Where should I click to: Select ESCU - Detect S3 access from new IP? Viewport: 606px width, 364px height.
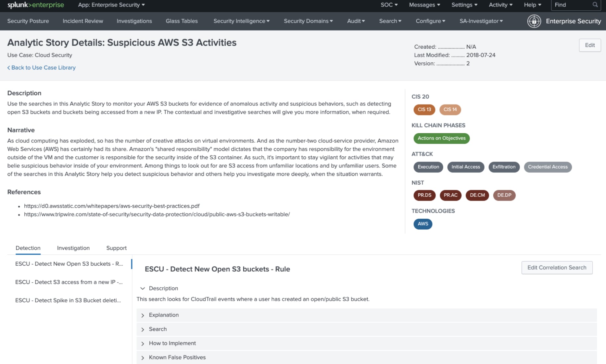69,282
